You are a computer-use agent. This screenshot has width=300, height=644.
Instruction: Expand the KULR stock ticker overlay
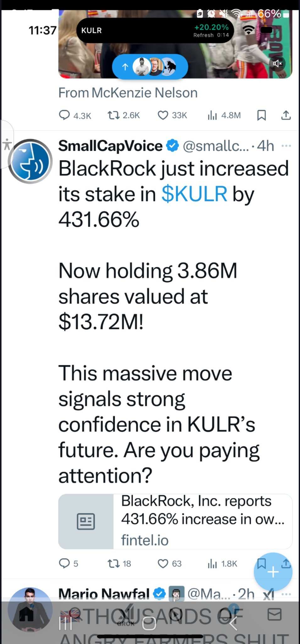coord(155,31)
